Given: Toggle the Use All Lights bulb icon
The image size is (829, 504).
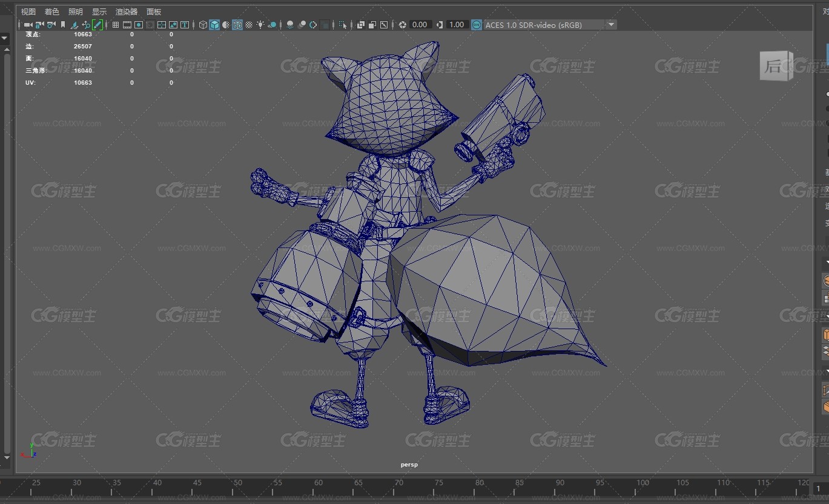Looking at the screenshot, I should (x=260, y=25).
